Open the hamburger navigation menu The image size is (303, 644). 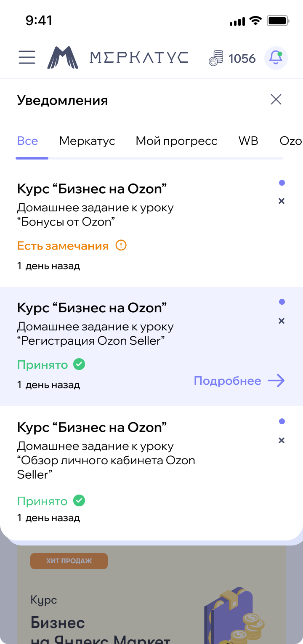(x=27, y=57)
